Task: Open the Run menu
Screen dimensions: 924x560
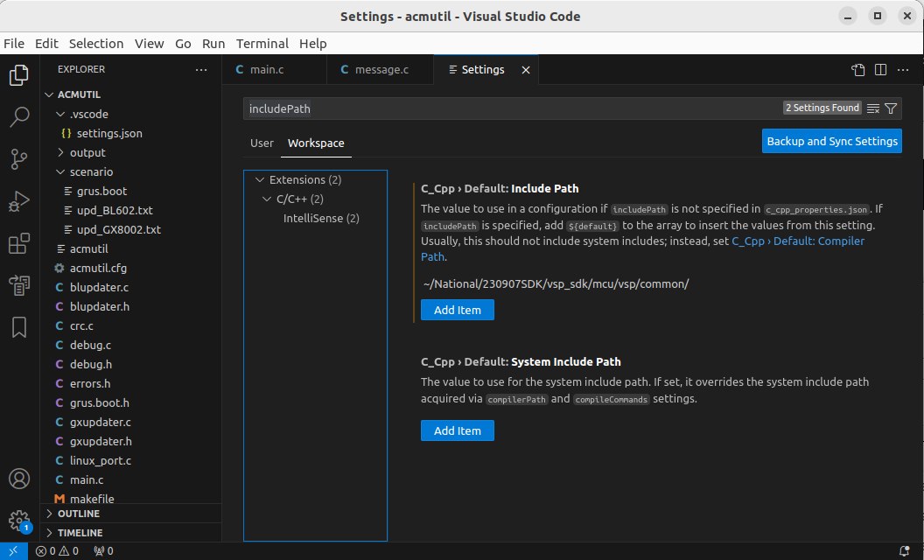Action: 213,44
